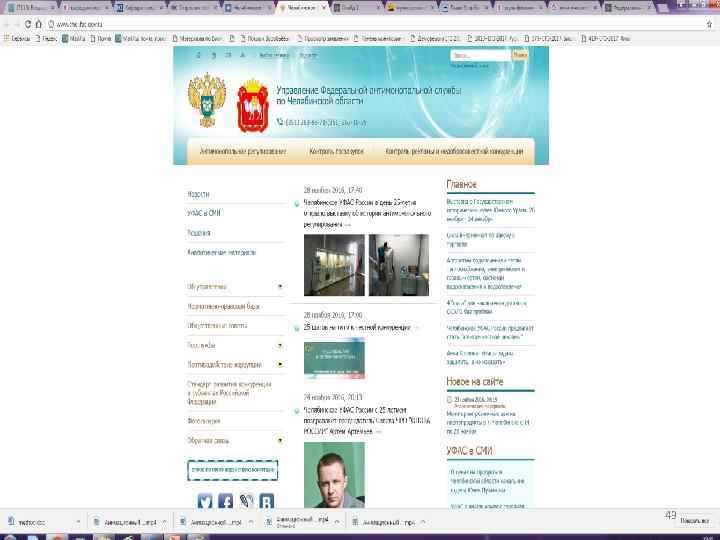Click the browser address bar

(x=367, y=24)
